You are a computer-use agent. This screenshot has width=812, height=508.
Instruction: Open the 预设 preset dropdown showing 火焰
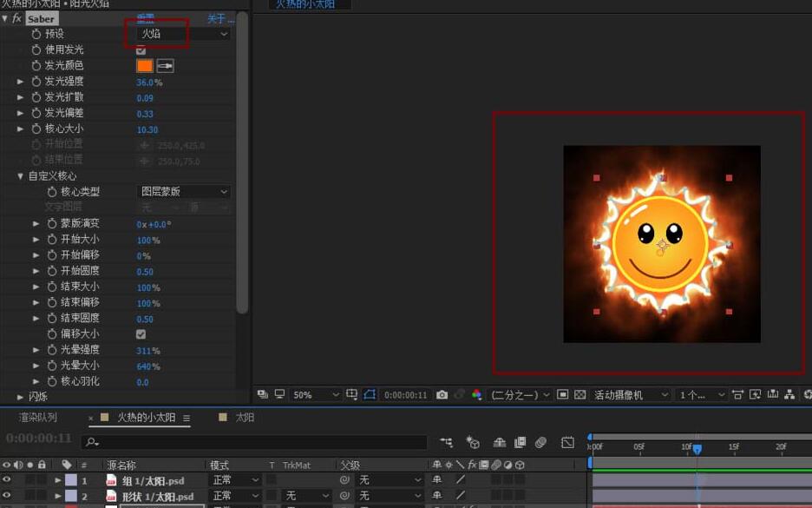pos(184,34)
